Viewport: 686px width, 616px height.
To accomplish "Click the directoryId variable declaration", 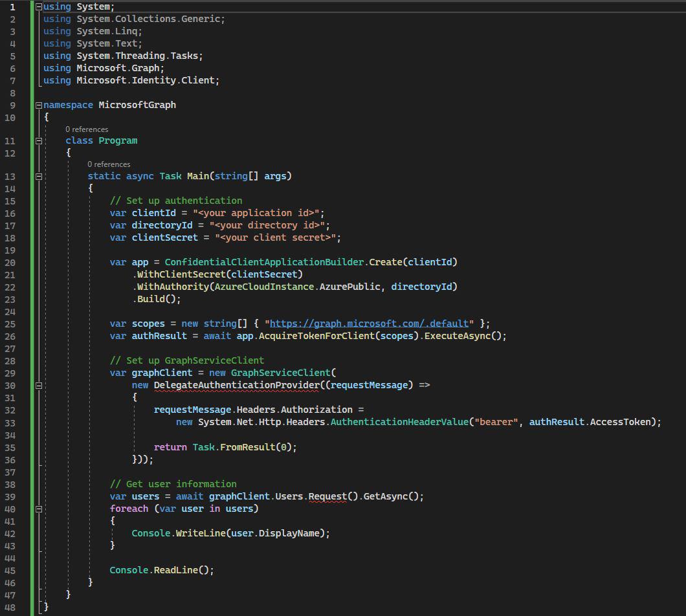I will pyautogui.click(x=162, y=225).
